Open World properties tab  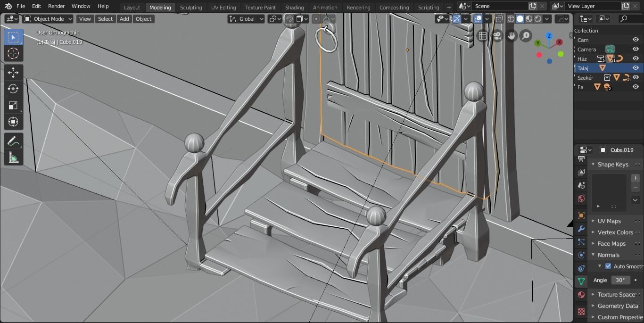581,199
